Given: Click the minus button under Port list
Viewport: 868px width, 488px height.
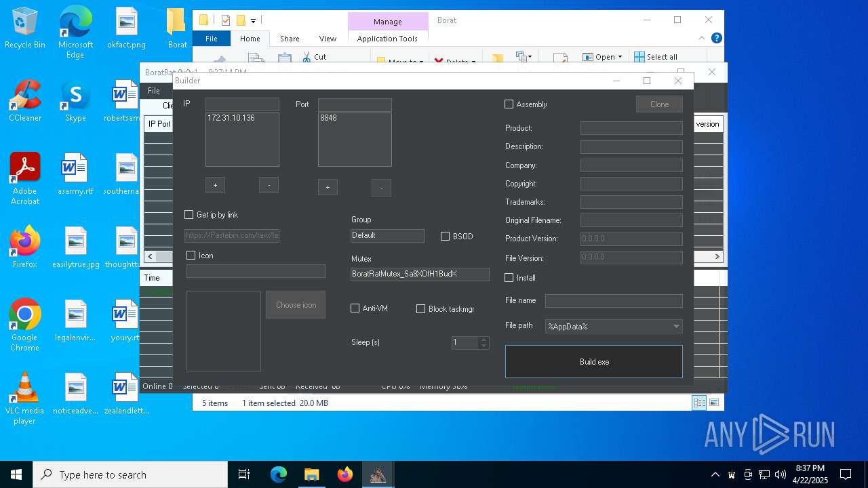Looking at the screenshot, I should 381,188.
